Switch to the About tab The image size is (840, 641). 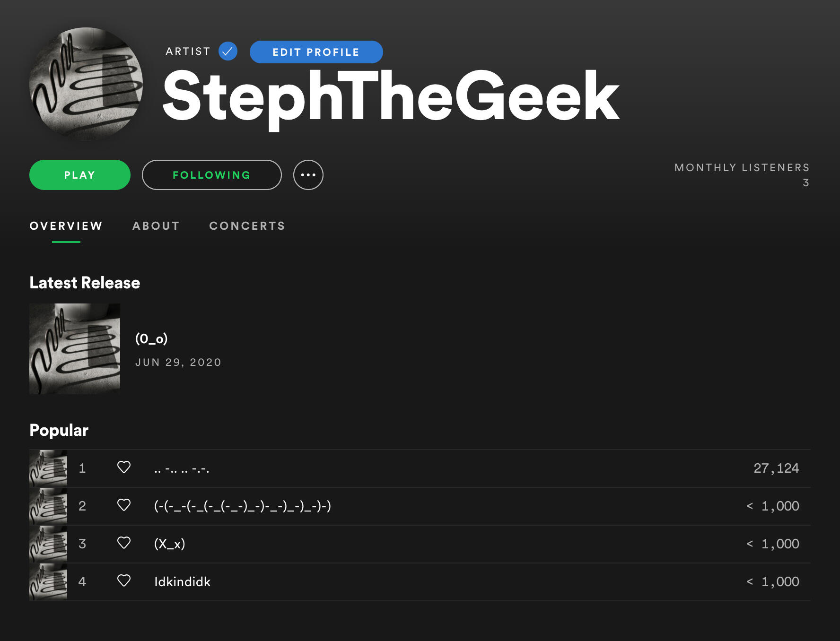(156, 226)
